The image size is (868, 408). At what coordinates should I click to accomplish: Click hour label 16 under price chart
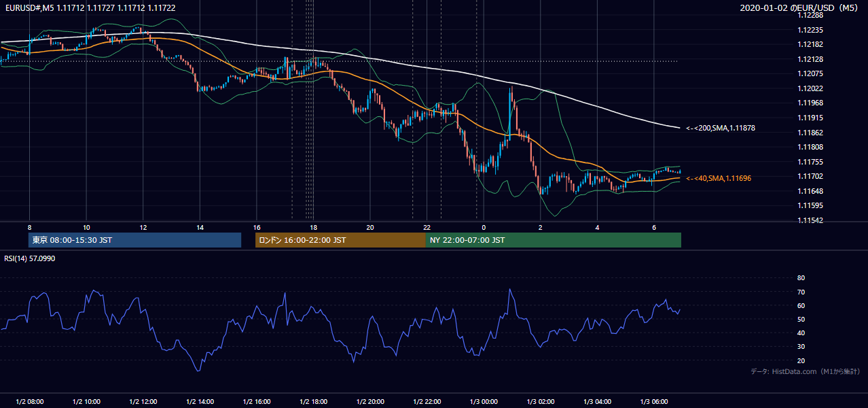coord(257,227)
